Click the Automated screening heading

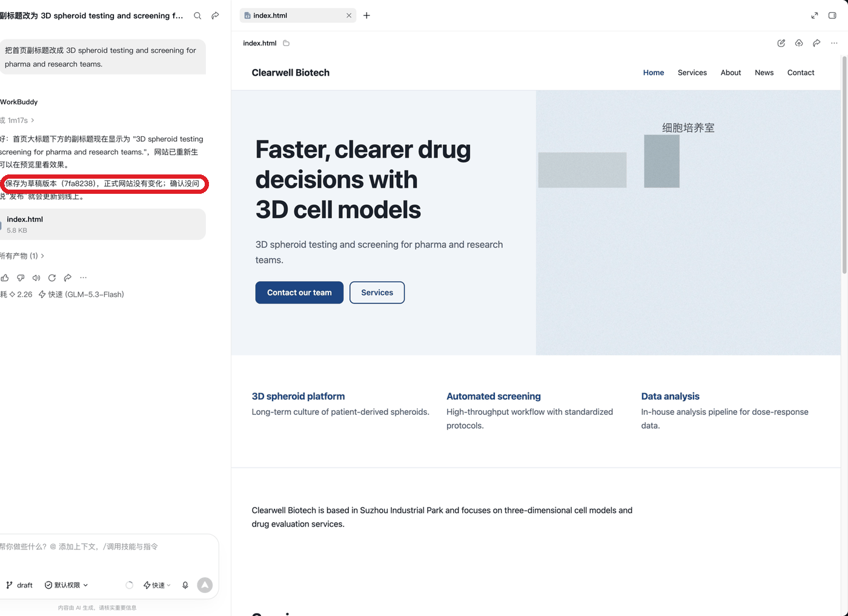point(494,396)
